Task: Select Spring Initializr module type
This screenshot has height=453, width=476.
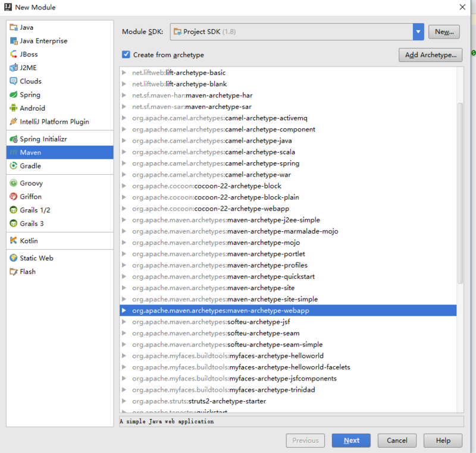Action: point(60,139)
